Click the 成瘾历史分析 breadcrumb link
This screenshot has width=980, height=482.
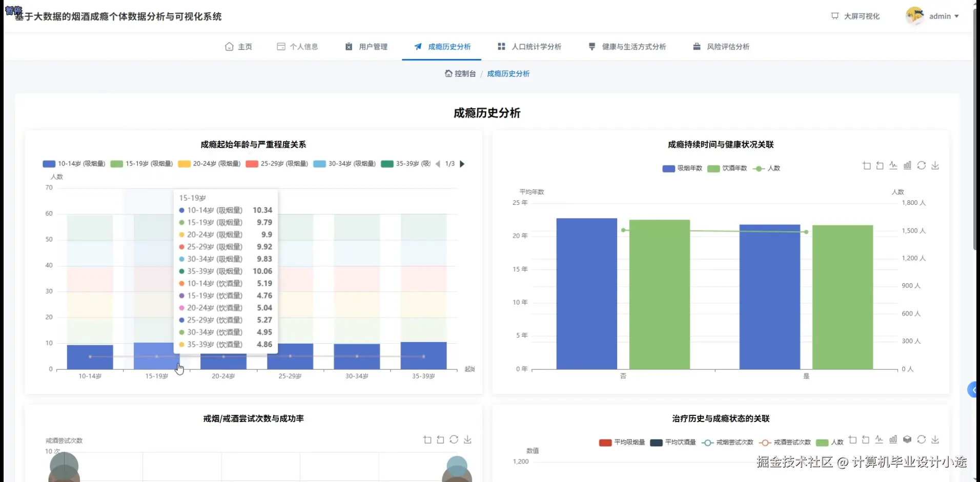(508, 74)
